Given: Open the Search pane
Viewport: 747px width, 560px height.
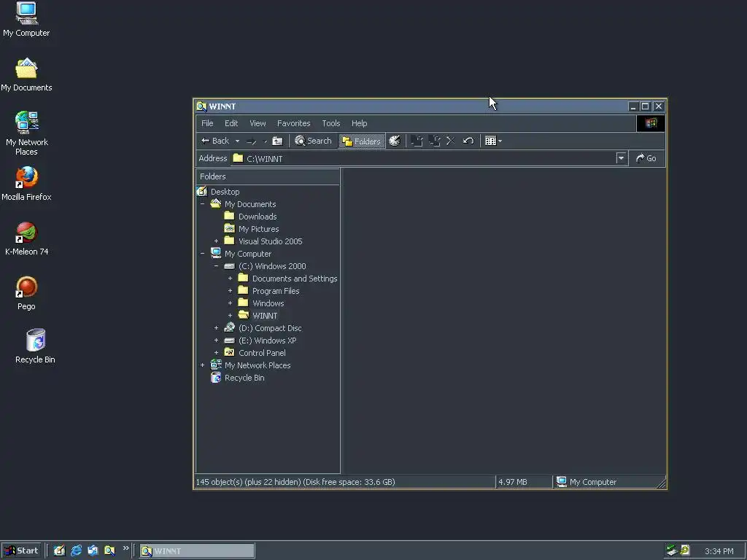Looking at the screenshot, I should (x=313, y=141).
